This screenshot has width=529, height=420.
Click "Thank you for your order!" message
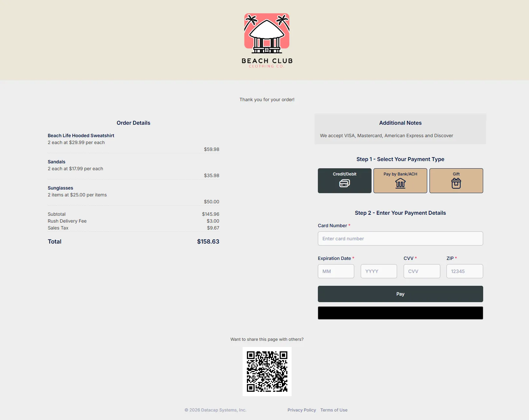click(x=267, y=100)
